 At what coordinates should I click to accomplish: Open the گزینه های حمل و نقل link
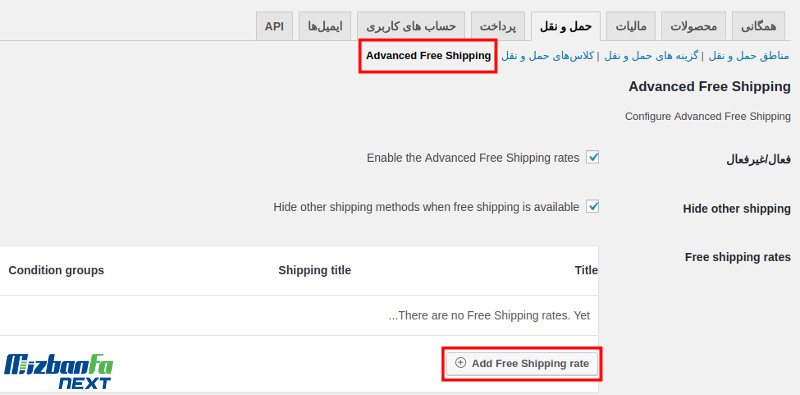[651, 56]
